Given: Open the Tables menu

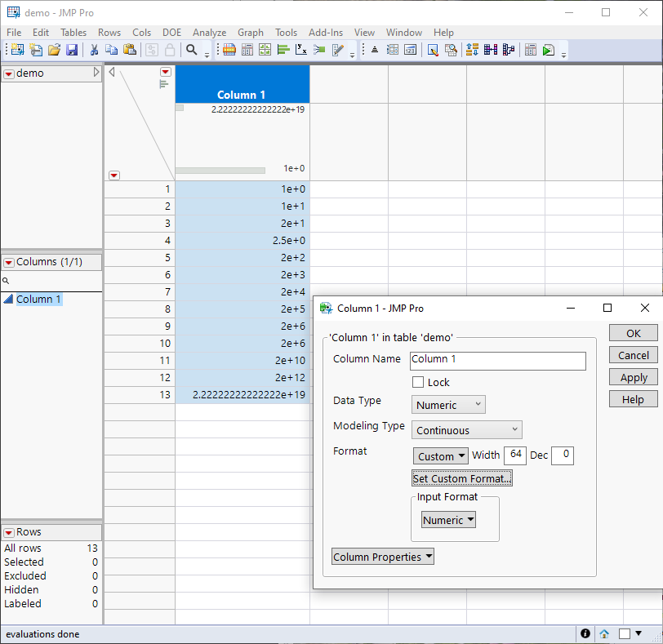Looking at the screenshot, I should coord(73,33).
